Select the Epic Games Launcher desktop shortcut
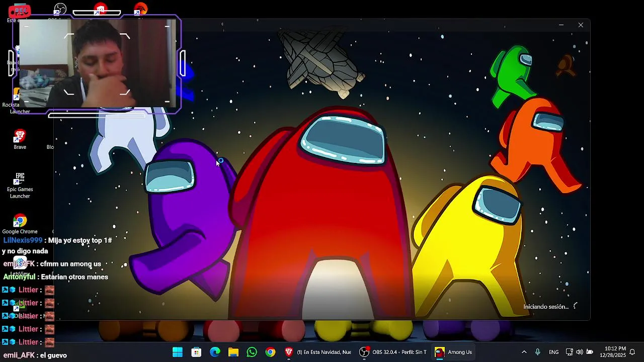This screenshot has width=644, height=362. [20, 186]
